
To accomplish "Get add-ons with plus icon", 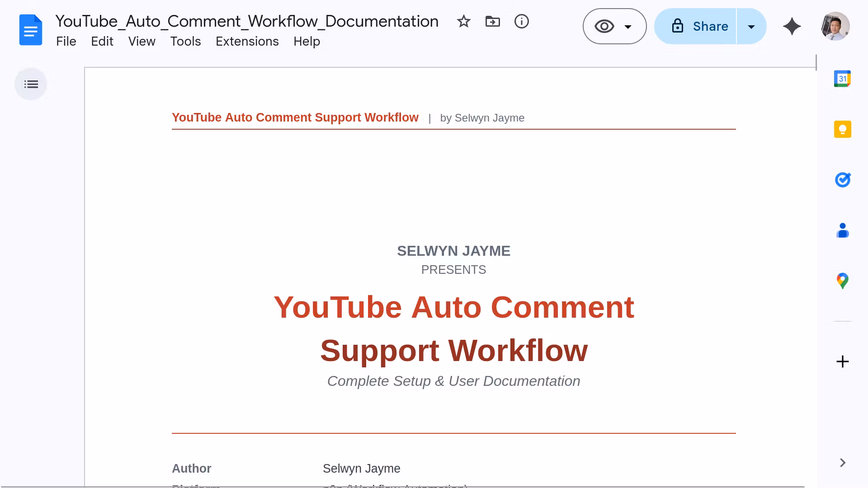I will pyautogui.click(x=843, y=361).
